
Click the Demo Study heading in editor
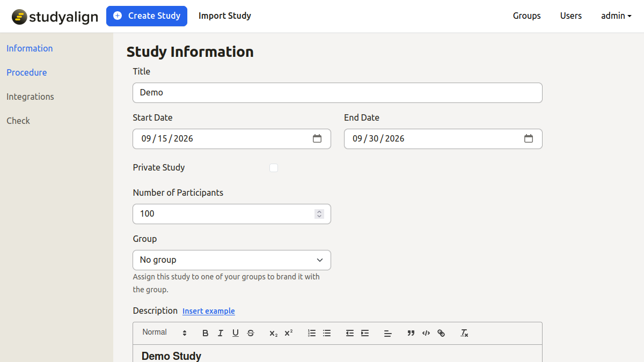point(171,356)
